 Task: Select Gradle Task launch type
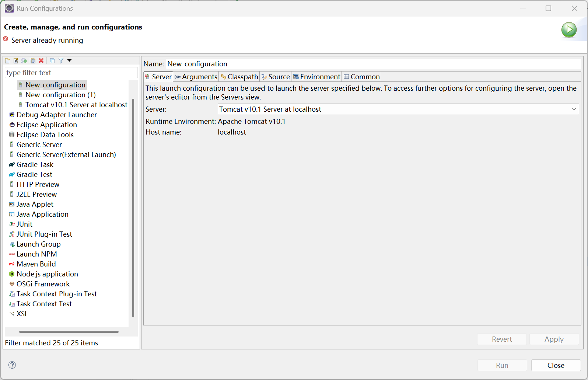[x=31, y=164]
